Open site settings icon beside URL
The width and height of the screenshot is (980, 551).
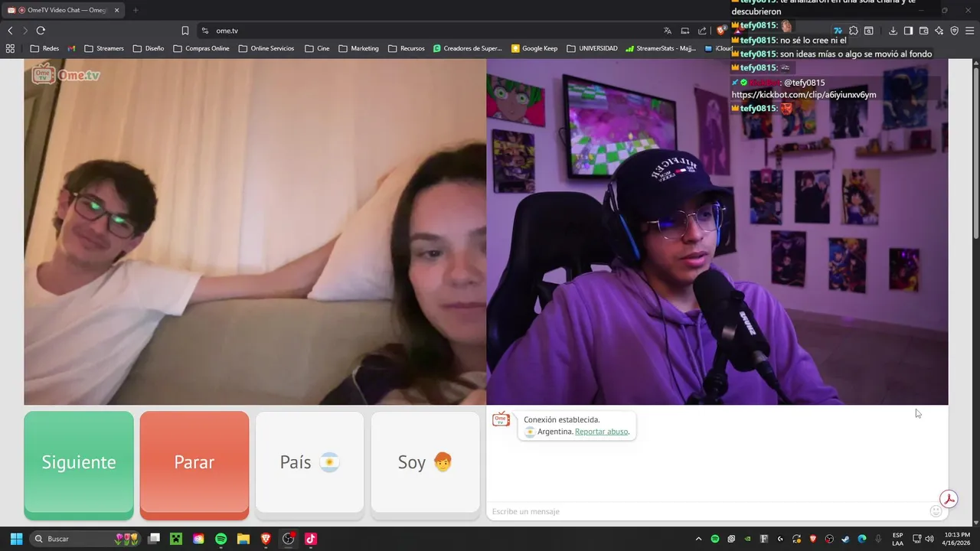(205, 31)
